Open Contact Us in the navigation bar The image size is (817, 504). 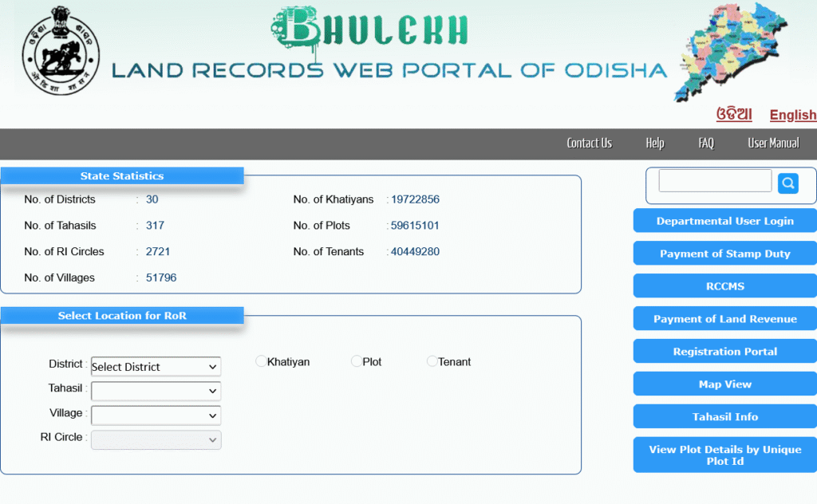(590, 144)
